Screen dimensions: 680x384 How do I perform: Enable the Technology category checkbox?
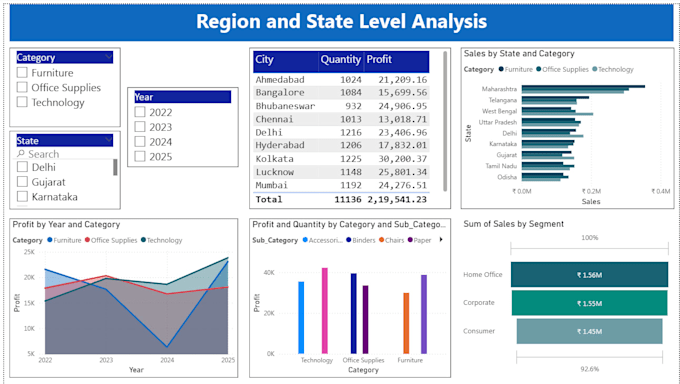click(x=22, y=102)
